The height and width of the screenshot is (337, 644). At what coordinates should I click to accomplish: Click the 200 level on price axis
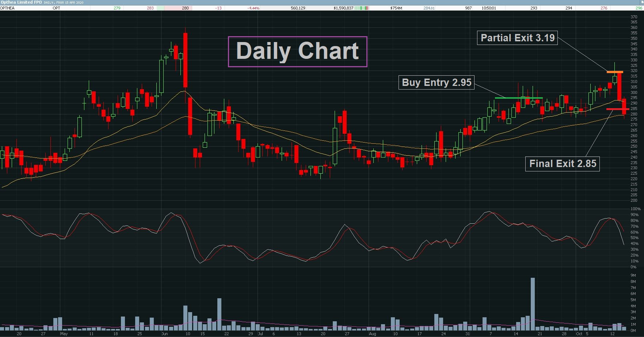[x=634, y=200]
